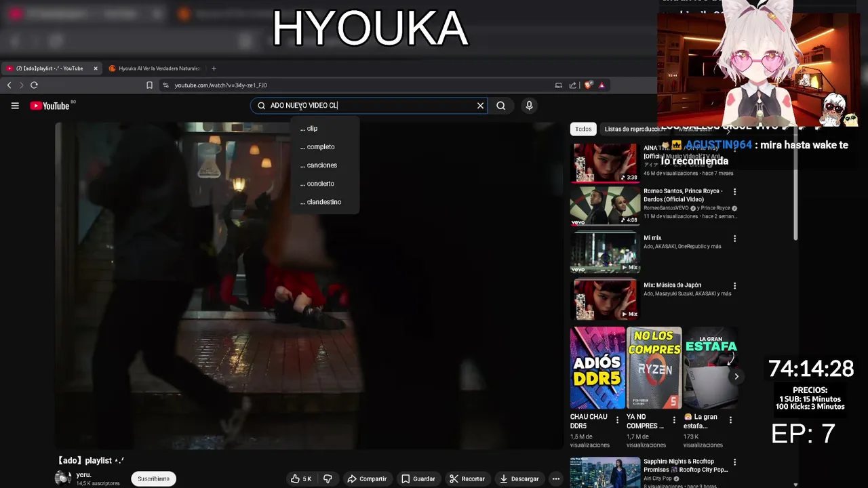
Task: Open options for CHAU CHAU DDR5 short
Action: coord(617,420)
